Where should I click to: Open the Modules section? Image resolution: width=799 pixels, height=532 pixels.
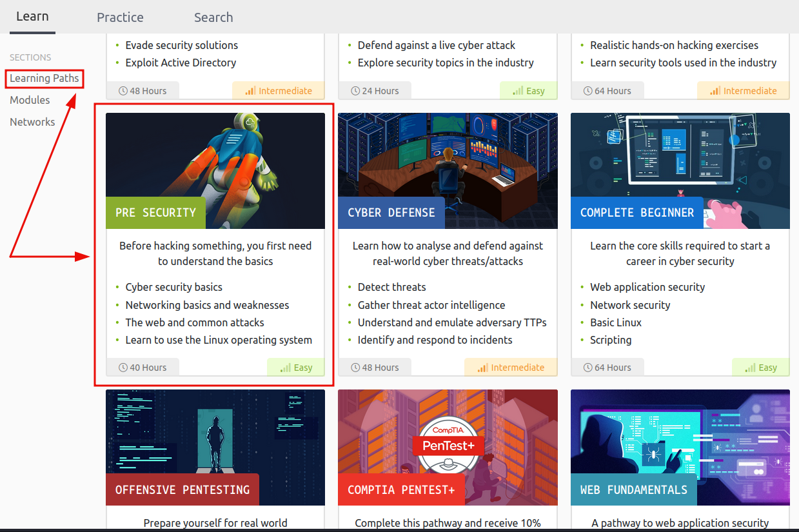point(30,100)
